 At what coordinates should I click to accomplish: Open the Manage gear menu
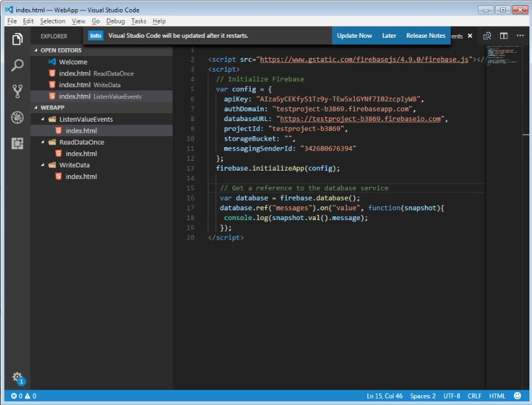[18, 377]
